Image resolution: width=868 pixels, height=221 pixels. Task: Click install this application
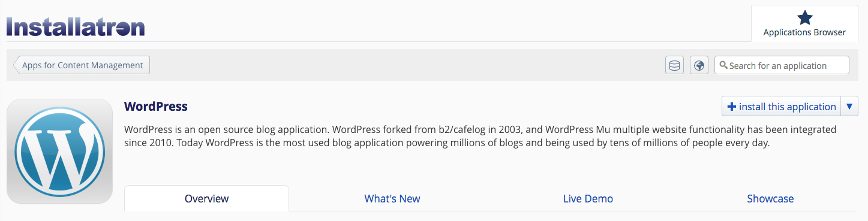click(782, 107)
